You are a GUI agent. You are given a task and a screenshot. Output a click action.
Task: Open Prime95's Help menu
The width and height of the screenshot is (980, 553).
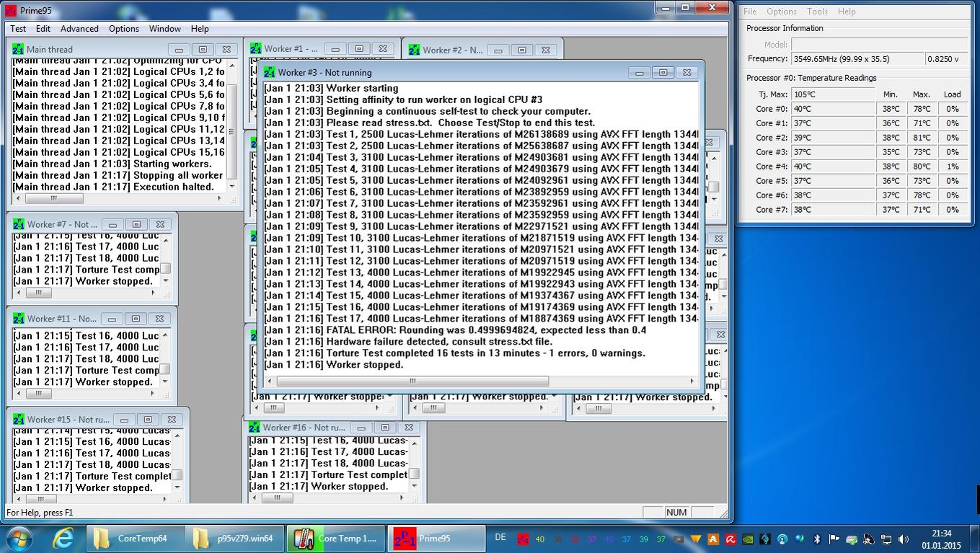200,29
